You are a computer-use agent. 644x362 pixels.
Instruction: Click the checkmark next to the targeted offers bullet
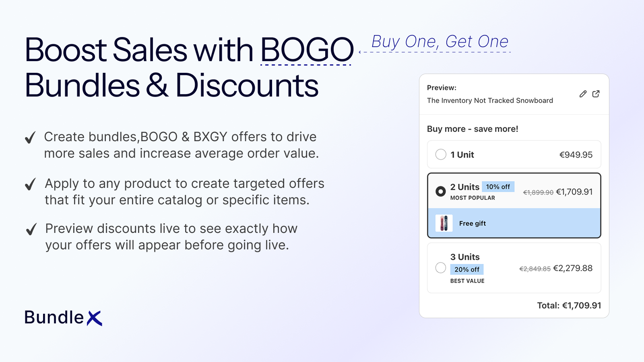point(30,185)
